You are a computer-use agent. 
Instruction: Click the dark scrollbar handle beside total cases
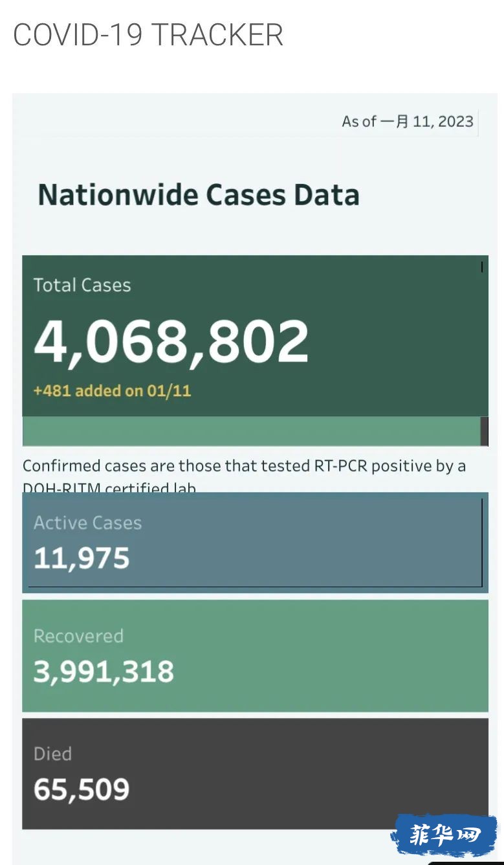[x=484, y=431]
